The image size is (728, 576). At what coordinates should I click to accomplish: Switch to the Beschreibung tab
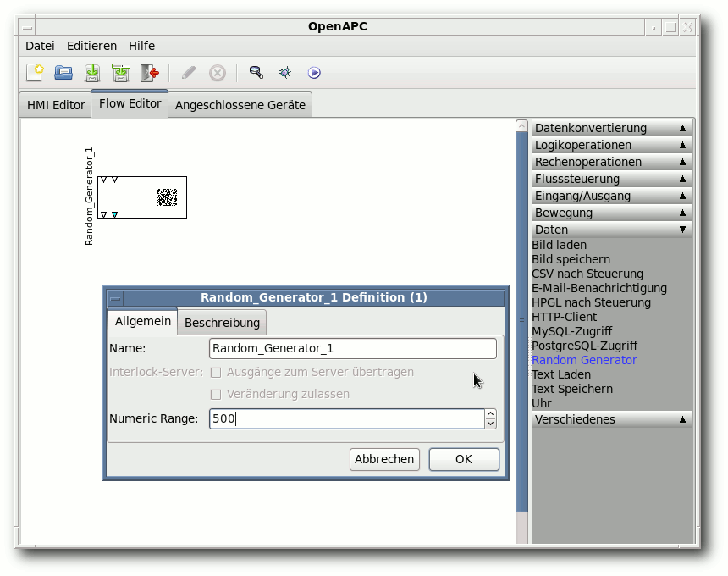[222, 323]
